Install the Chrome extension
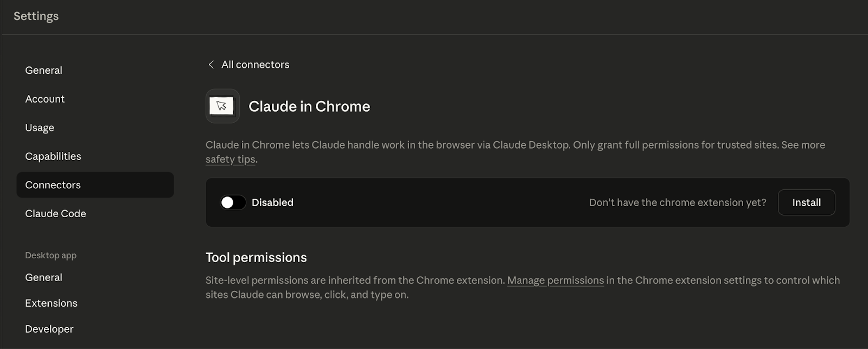 (x=806, y=202)
